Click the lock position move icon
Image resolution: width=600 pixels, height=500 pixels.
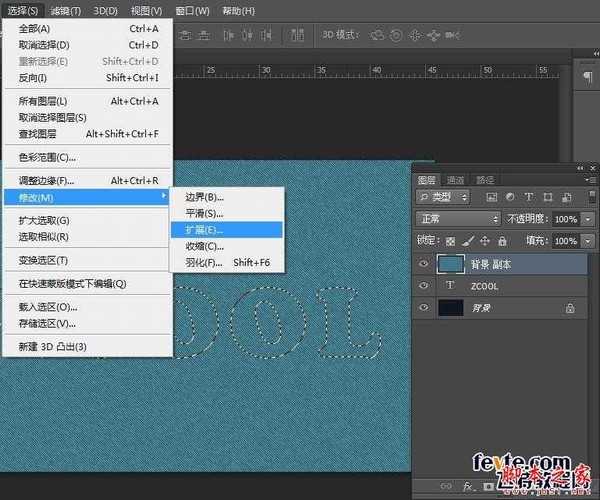[x=485, y=241]
